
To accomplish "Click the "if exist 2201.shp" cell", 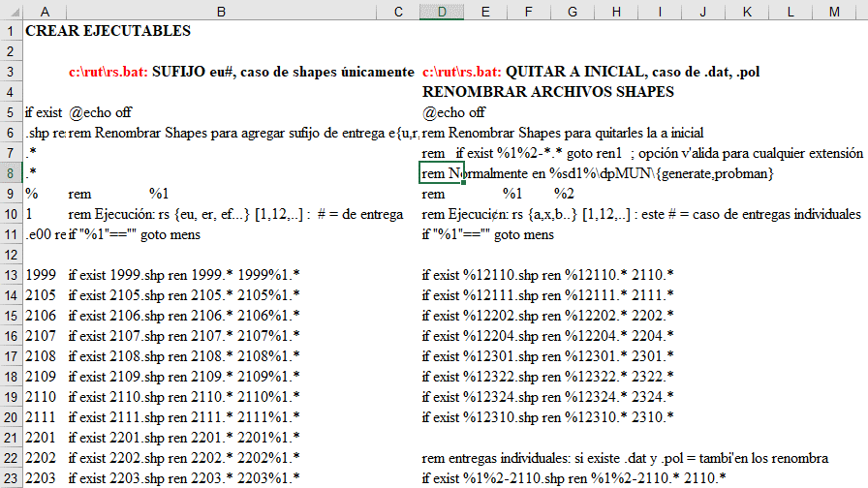I will click(x=184, y=438).
